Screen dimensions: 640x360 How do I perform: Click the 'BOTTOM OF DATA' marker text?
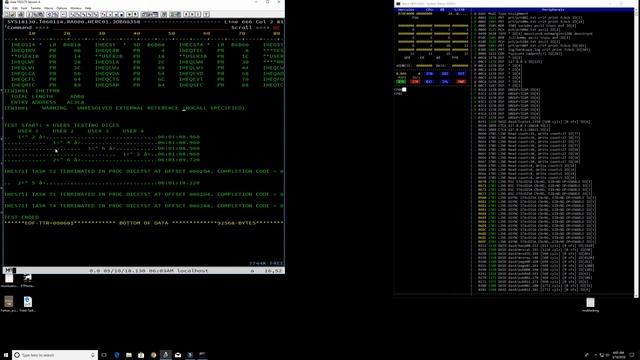143,223
